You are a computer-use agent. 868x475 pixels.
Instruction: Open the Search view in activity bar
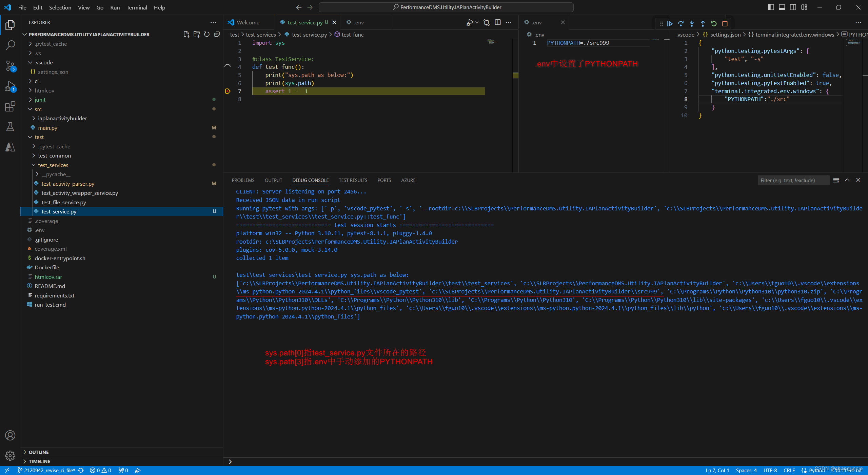(10, 45)
